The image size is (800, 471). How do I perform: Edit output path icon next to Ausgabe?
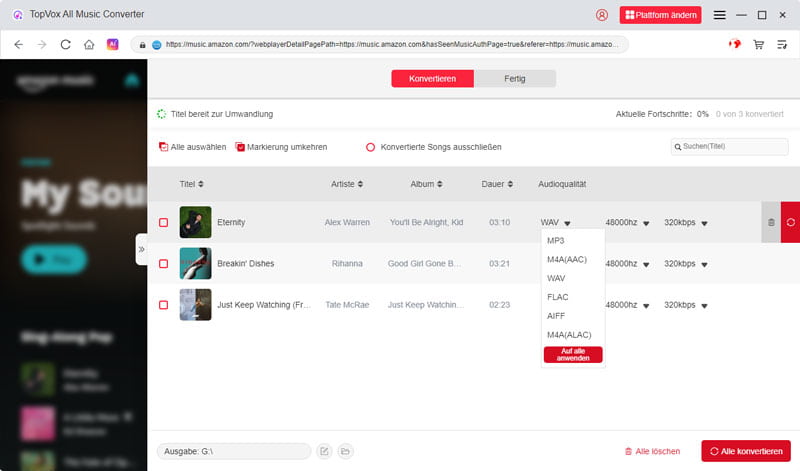pyautogui.click(x=324, y=451)
